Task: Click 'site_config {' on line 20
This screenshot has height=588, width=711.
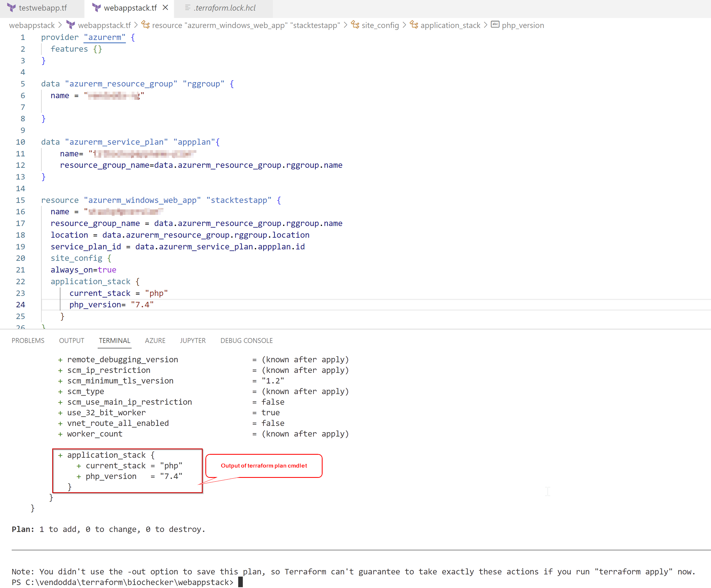Action: (81, 258)
